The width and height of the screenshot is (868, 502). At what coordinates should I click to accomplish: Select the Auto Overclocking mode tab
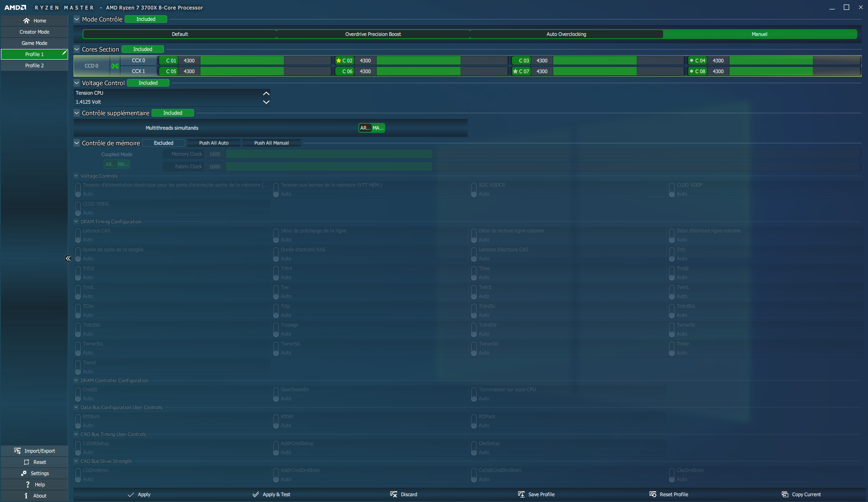566,34
